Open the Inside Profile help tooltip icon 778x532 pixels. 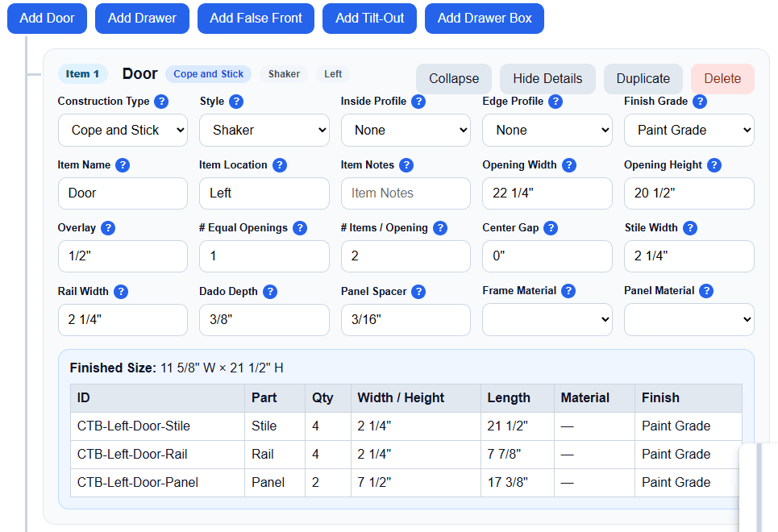(418, 102)
